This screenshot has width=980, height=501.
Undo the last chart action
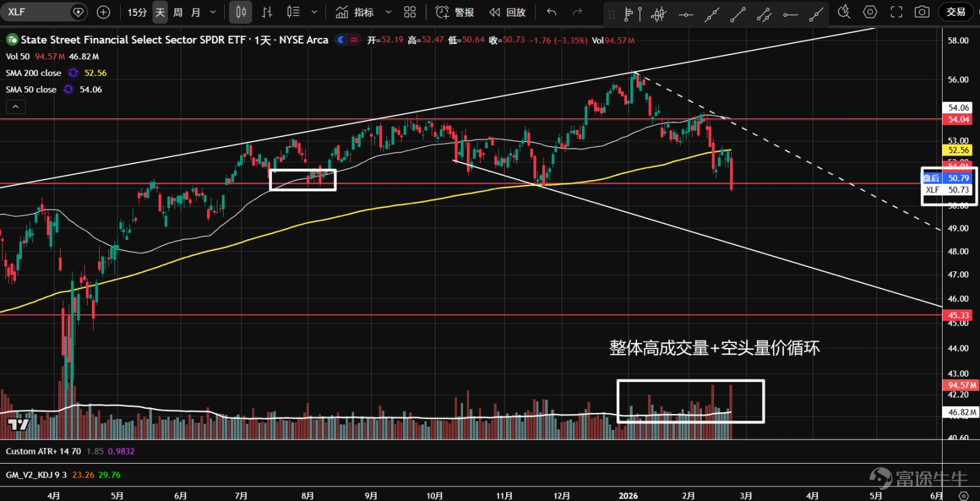pos(551,12)
